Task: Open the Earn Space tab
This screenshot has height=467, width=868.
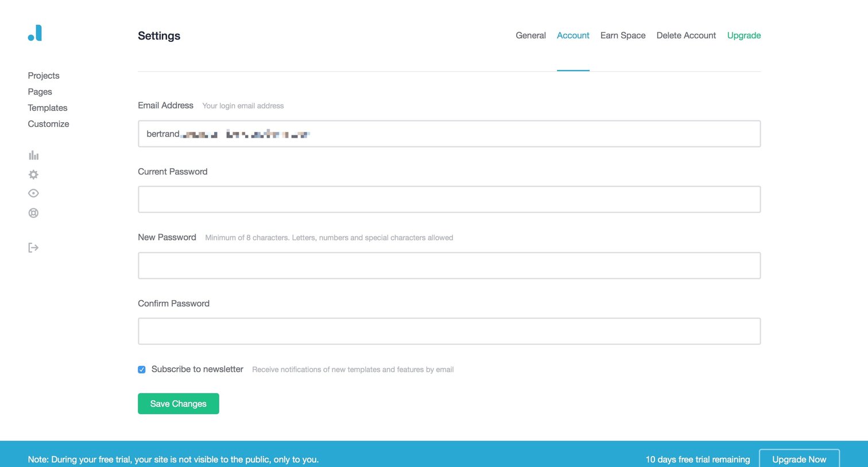Action: (x=623, y=36)
